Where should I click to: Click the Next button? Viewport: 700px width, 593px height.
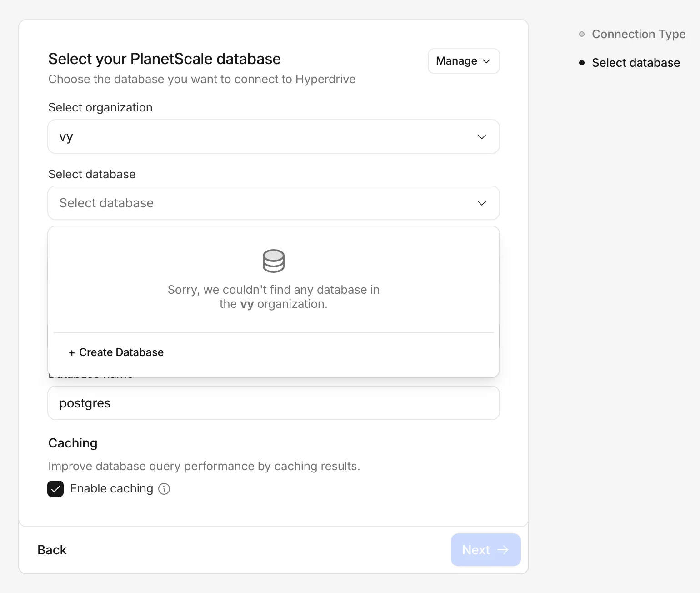485,550
